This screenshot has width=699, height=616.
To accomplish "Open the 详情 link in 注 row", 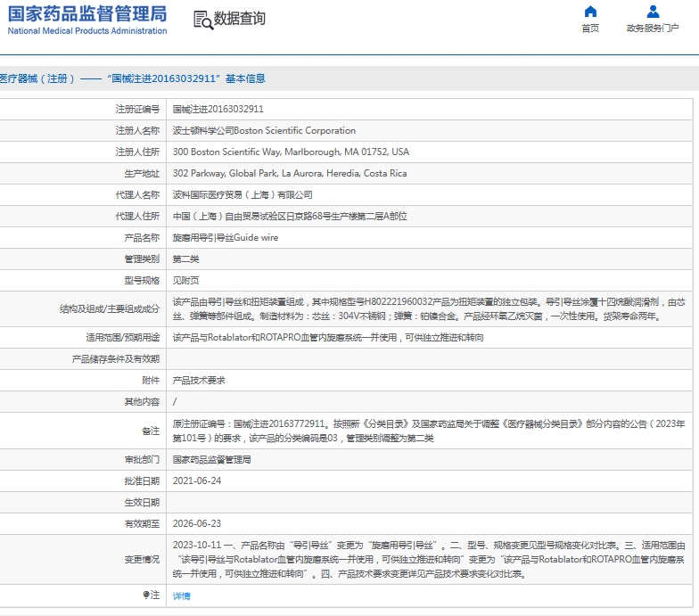I will (x=182, y=595).
